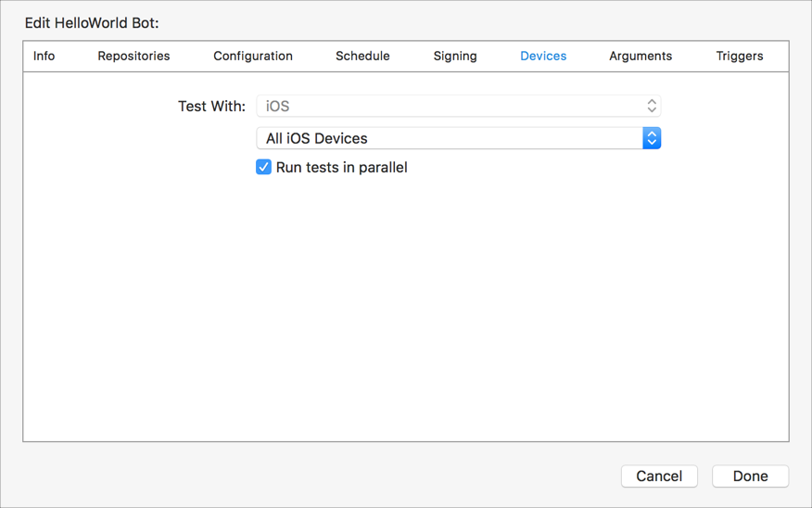Screen dimensions: 812x508
Task: Select the Schedule tab
Action: [362, 56]
